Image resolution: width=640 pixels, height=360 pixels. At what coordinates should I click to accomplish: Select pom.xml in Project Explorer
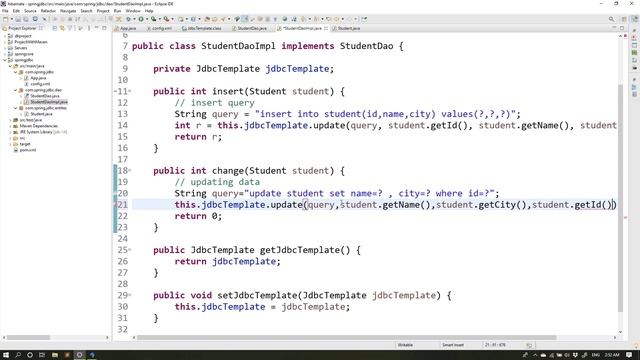pyautogui.click(x=27, y=150)
